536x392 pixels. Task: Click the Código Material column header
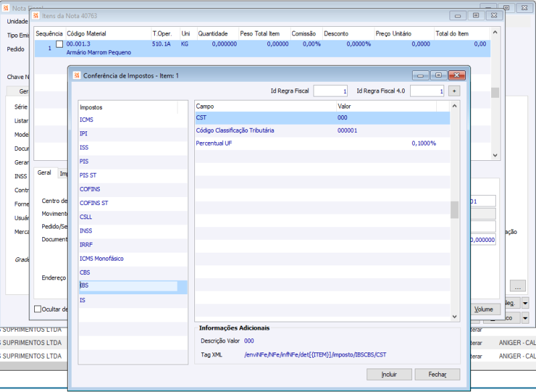[x=108, y=34]
